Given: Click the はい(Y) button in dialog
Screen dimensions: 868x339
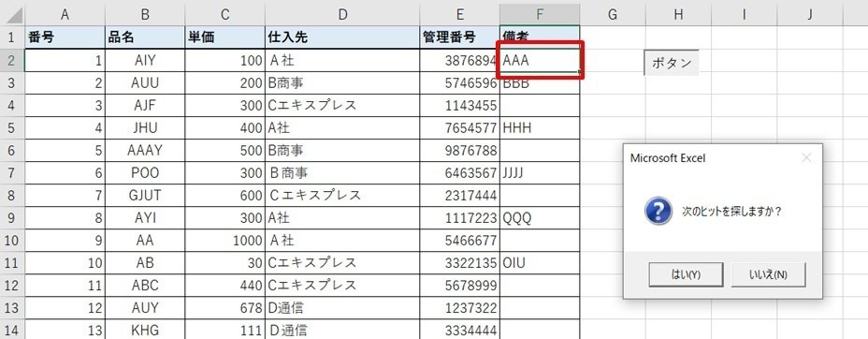Looking at the screenshot, I should coord(686,274).
